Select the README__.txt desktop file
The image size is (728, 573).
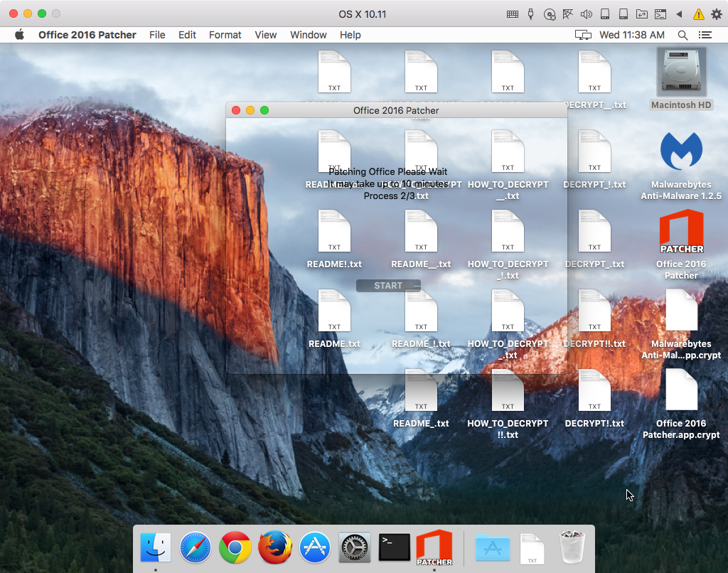click(x=421, y=239)
